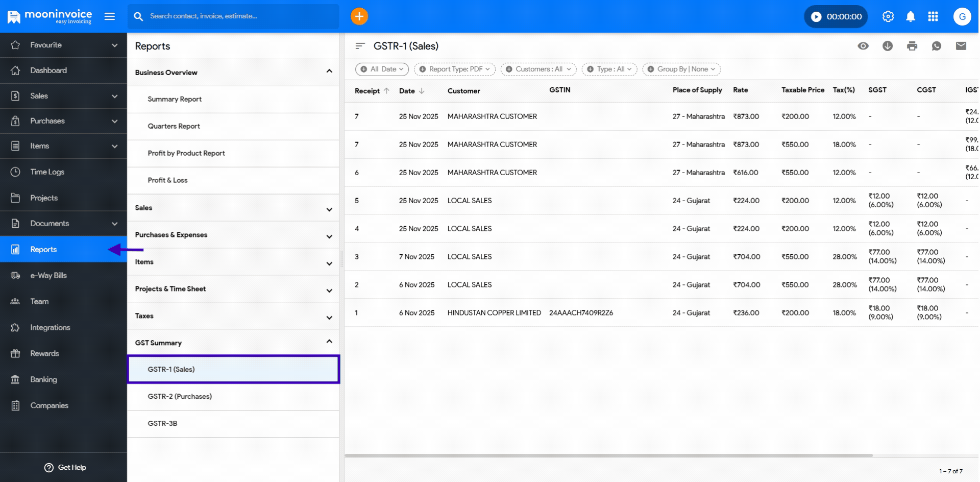The width and height of the screenshot is (980, 482).
Task: Open the settings gear icon
Action: pos(888,16)
